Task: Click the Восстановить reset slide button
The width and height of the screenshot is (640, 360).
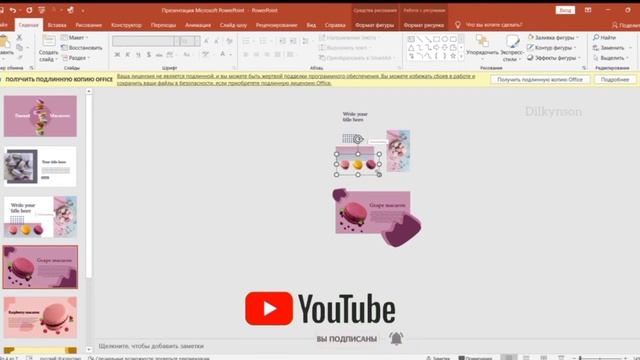Action: (x=81, y=48)
